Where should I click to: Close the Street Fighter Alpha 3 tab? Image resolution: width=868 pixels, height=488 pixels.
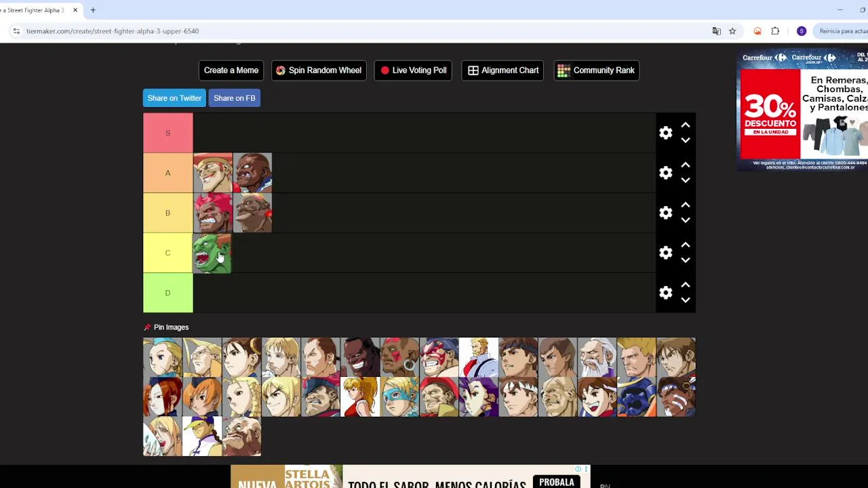tap(75, 10)
